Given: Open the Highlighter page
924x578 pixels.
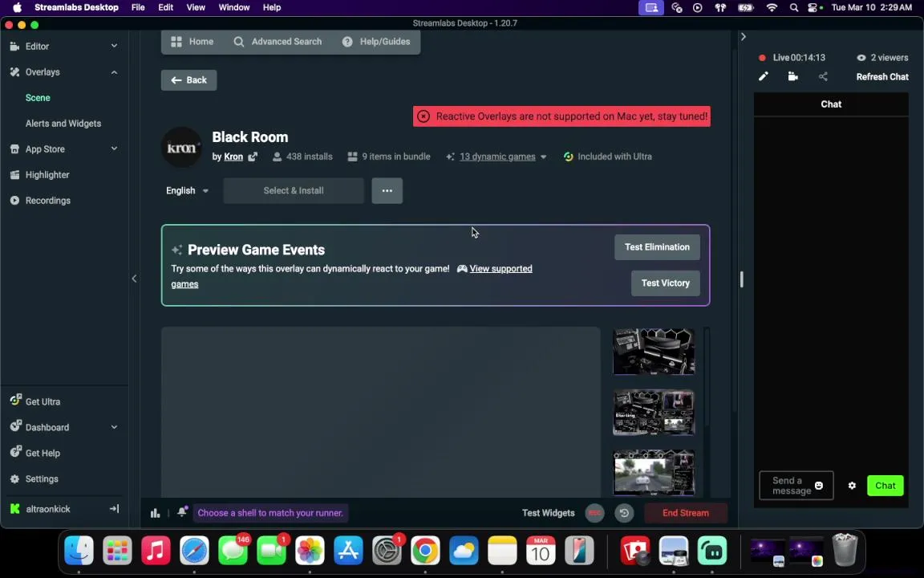Looking at the screenshot, I should (47, 174).
